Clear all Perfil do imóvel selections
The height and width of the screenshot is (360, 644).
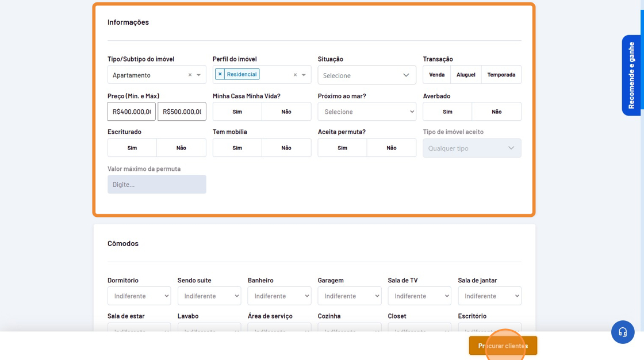[x=295, y=75]
